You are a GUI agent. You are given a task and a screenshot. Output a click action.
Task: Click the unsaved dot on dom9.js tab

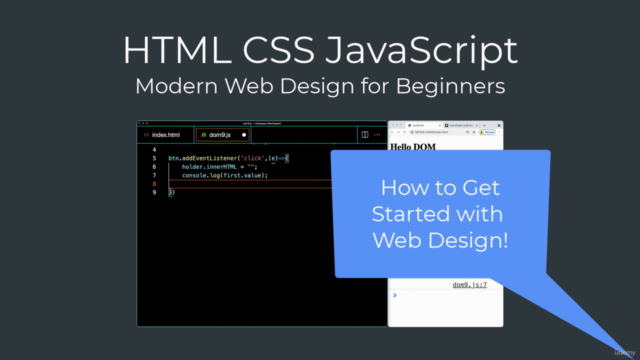244,135
